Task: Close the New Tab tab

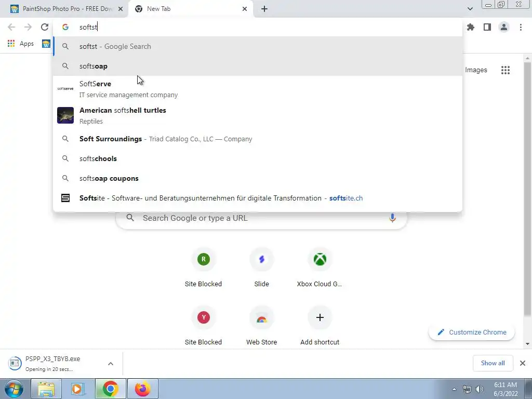Action: 245,9
